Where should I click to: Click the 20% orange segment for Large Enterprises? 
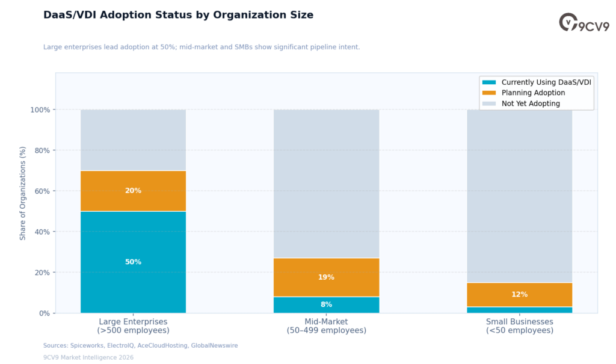(133, 191)
